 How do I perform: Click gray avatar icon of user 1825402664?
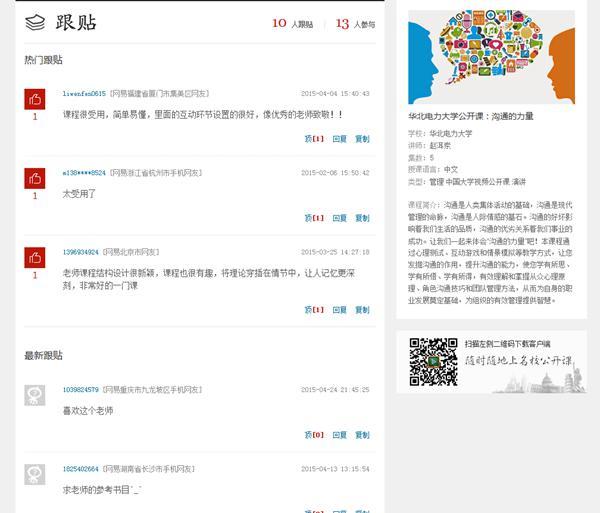(35, 474)
